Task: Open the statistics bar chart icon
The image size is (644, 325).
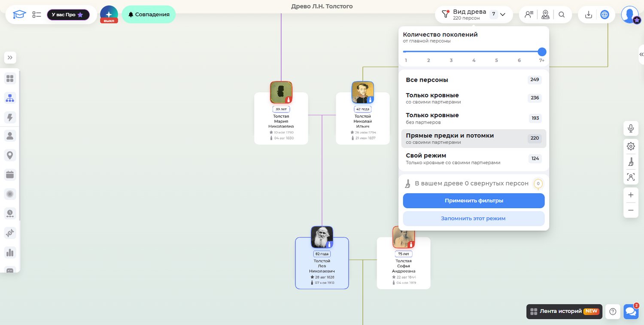Action: [10, 252]
